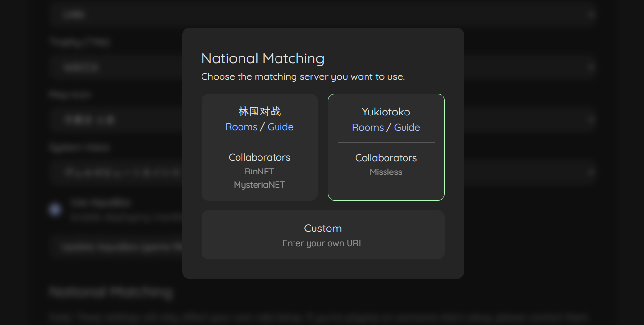The width and height of the screenshot is (644, 325).
Task: Click the dialog's National Matching title
Action: coord(263,58)
